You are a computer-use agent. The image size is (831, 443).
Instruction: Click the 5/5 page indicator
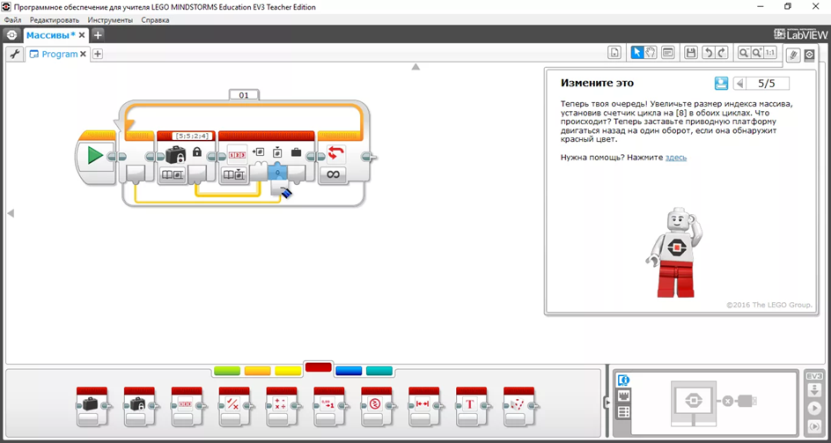point(767,83)
